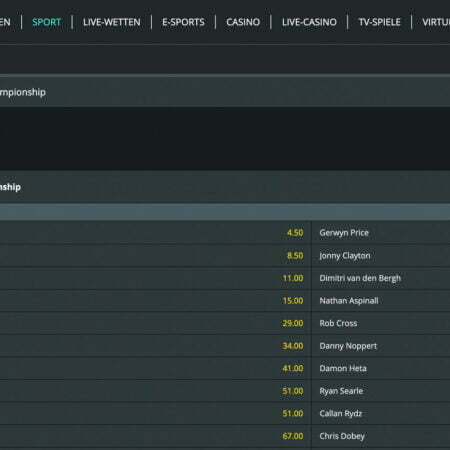Collapse the lower championship section header
The height and width of the screenshot is (450, 450).
click(x=225, y=187)
